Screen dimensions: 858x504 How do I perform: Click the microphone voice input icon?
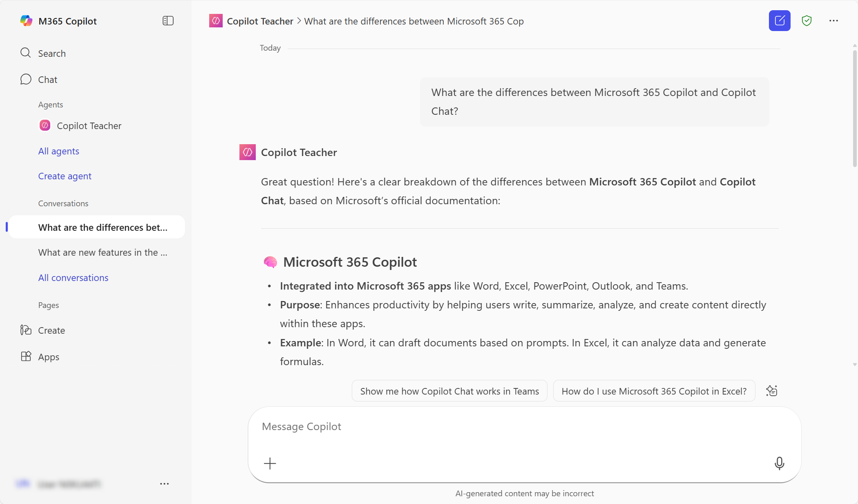779,463
